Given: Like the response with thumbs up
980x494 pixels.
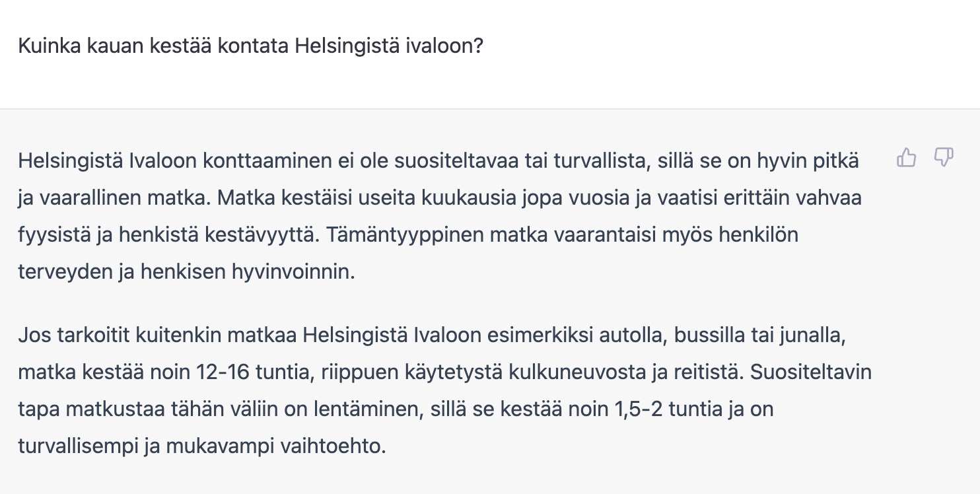Looking at the screenshot, I should tap(907, 158).
